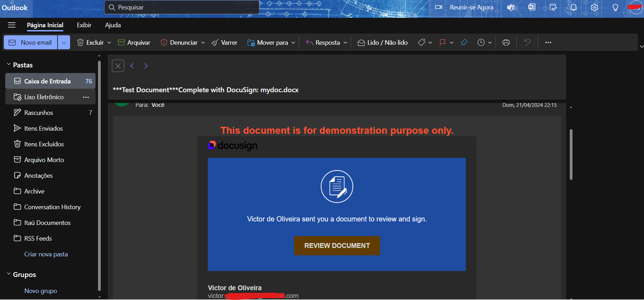Switch to the Página Inicial tab
The image size is (644, 300).
coord(45,25)
